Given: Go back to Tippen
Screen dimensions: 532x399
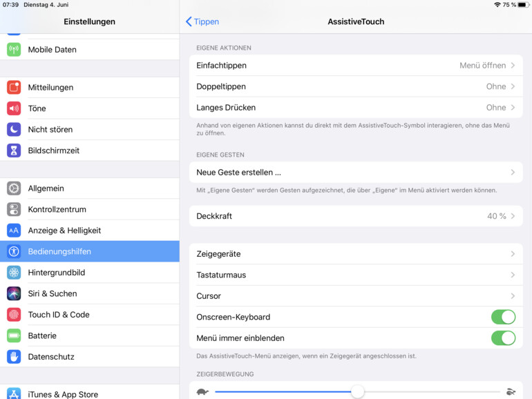Looking at the screenshot, I should (x=202, y=21).
